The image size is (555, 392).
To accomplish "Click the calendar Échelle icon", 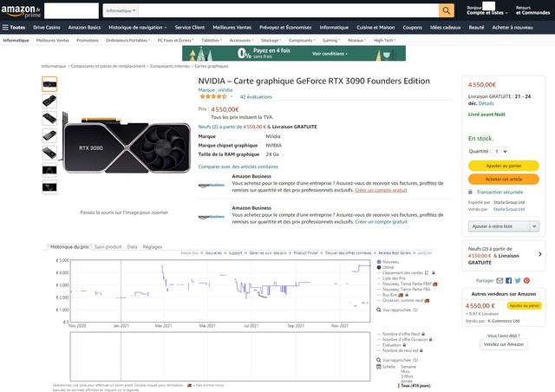I will point(378,367).
